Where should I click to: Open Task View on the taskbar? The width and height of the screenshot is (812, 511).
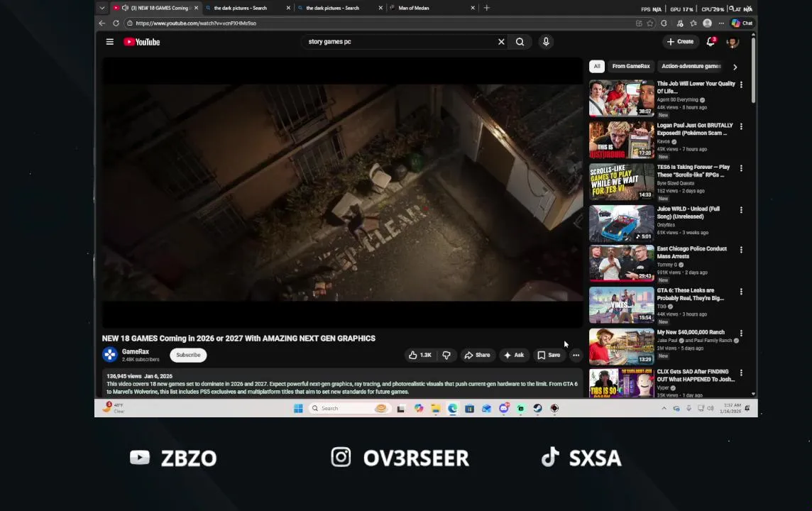click(401, 409)
